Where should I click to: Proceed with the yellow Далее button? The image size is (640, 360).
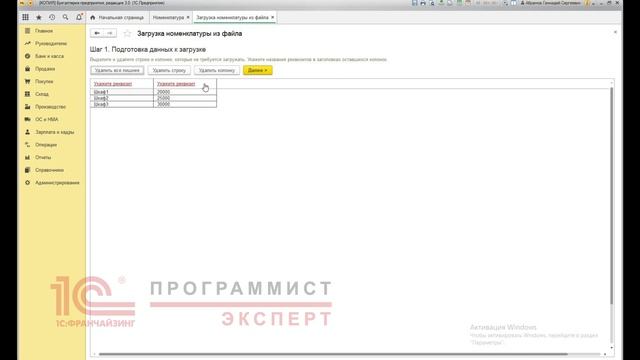tap(258, 70)
